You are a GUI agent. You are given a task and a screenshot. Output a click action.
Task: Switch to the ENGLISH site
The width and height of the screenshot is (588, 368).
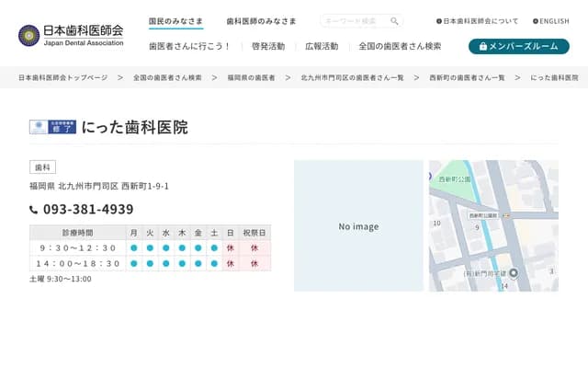click(551, 21)
